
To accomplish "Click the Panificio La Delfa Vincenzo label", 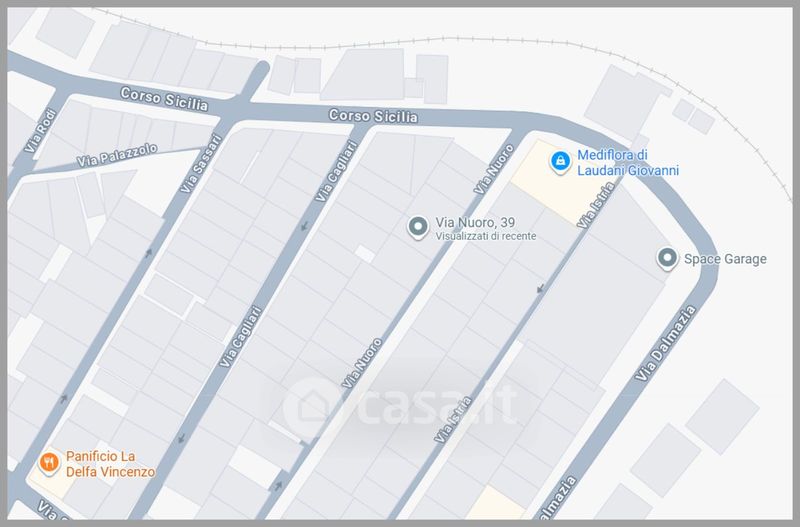I will click(x=110, y=464).
